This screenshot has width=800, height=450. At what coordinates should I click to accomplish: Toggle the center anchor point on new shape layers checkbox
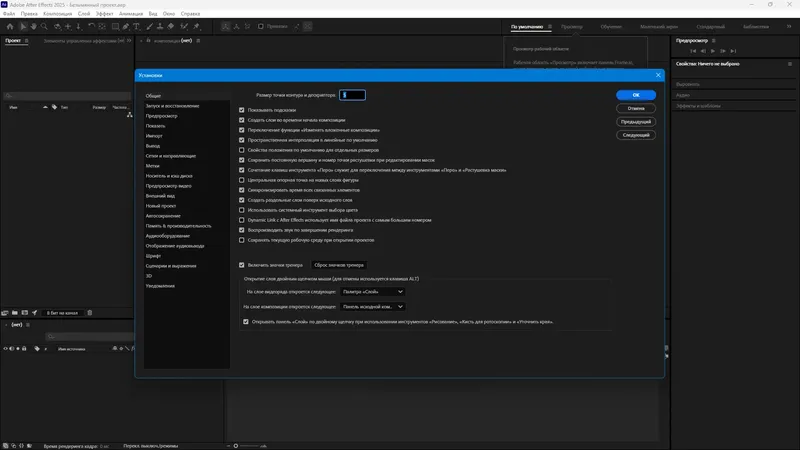point(242,180)
